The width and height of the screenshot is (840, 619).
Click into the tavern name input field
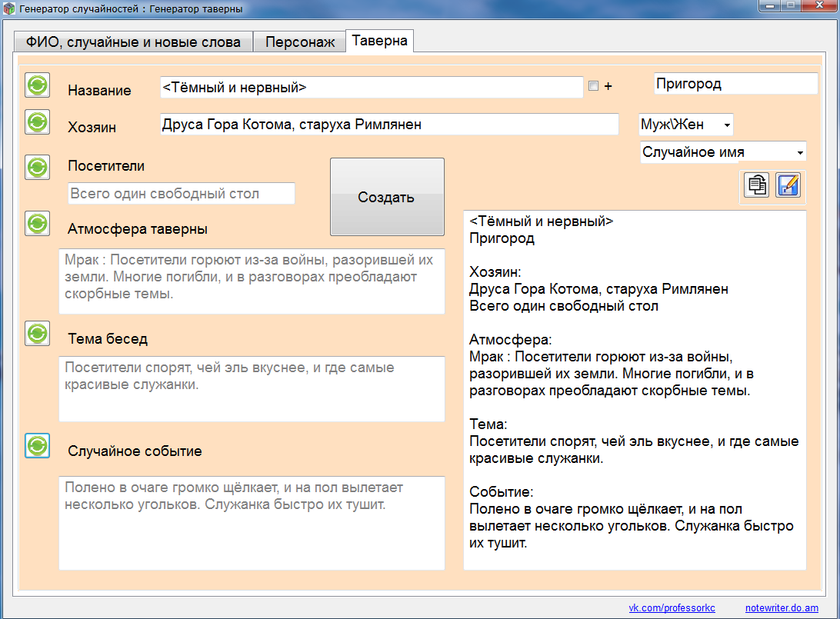point(371,88)
